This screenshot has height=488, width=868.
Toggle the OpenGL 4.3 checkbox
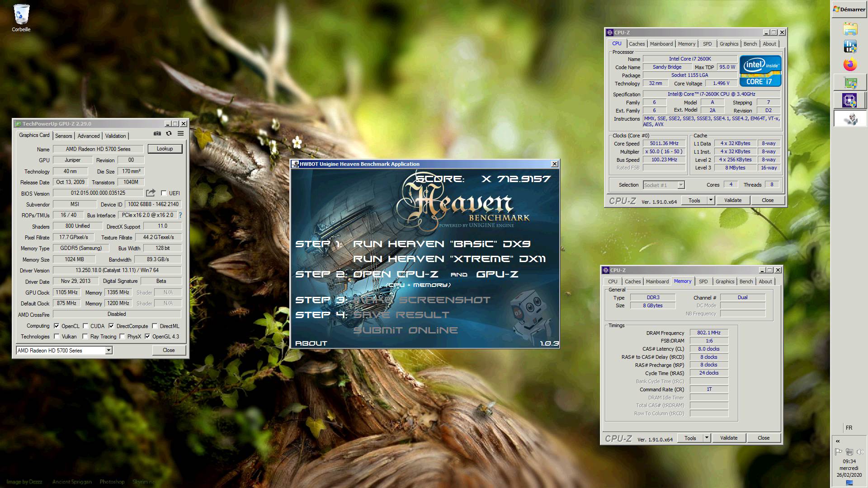147,336
